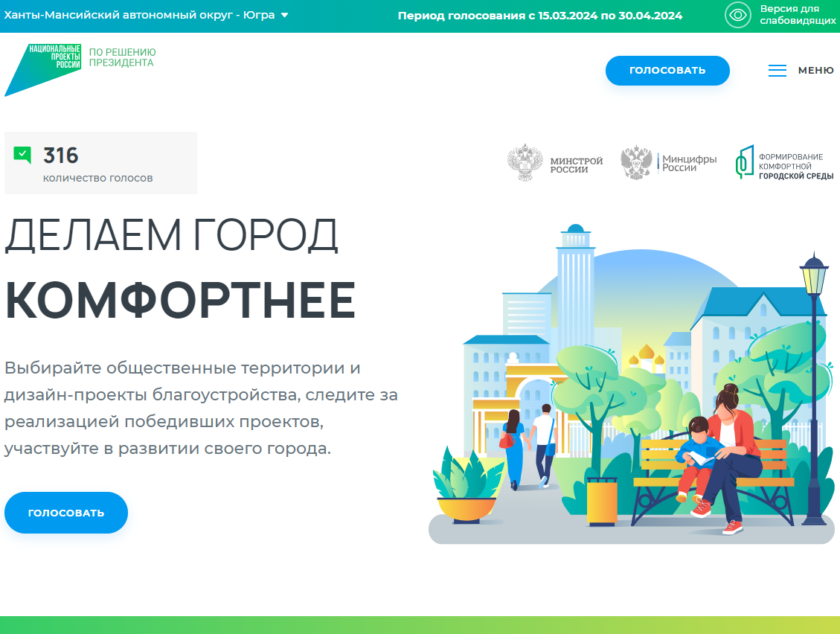Click the Минстрой России logo
This screenshot has height=634, width=840.
point(555,162)
